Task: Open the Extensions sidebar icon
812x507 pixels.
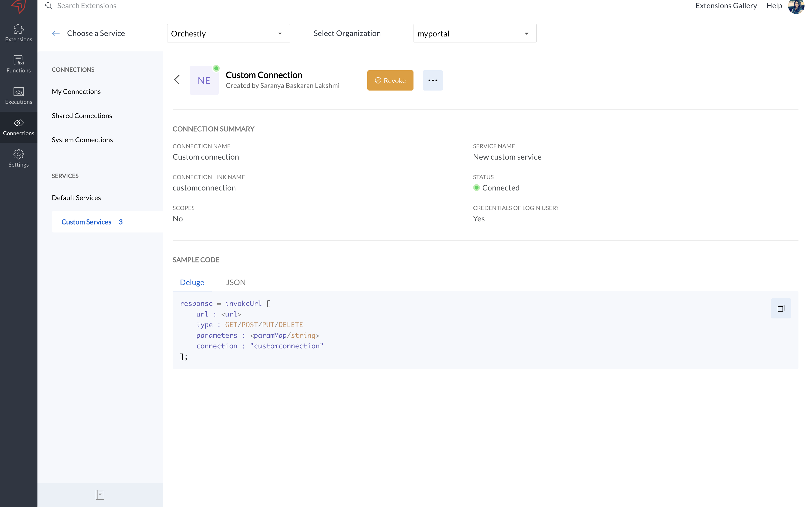Action: [18, 33]
